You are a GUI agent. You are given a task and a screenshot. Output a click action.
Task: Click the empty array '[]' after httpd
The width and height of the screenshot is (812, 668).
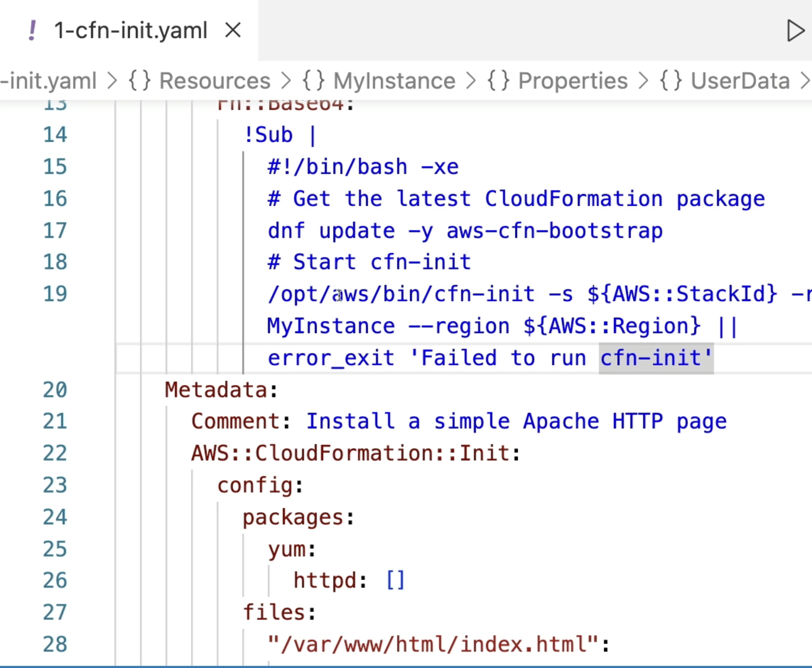tap(396, 581)
